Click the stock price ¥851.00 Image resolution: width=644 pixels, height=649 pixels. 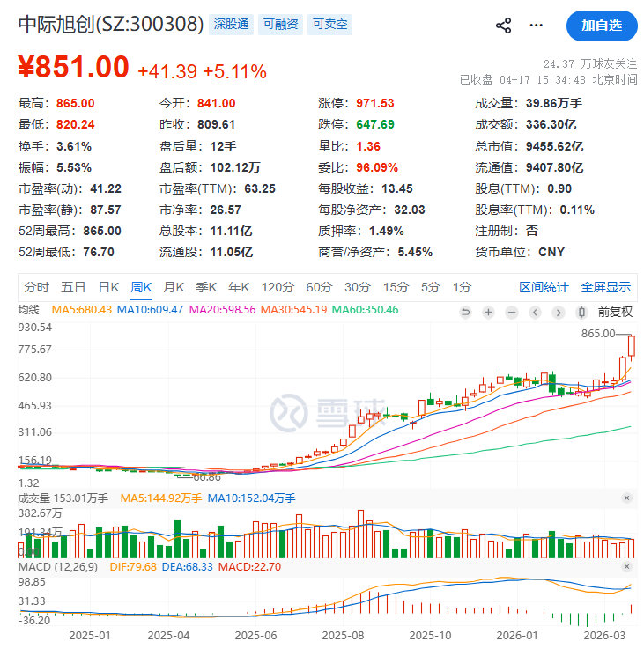(73, 67)
